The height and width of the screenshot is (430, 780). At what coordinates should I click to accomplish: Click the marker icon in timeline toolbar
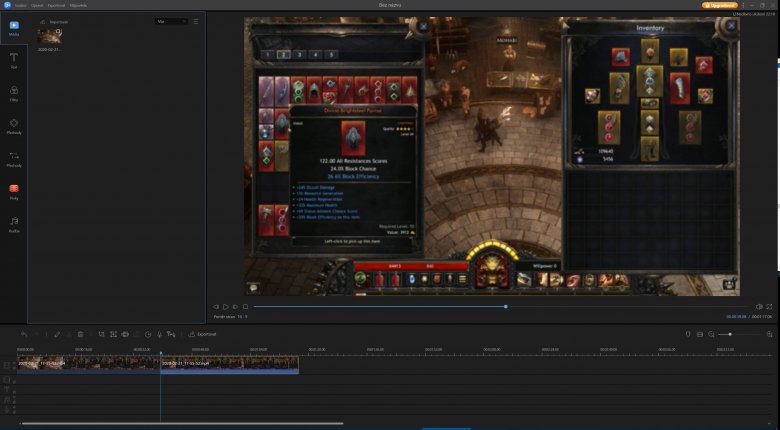tap(688, 334)
